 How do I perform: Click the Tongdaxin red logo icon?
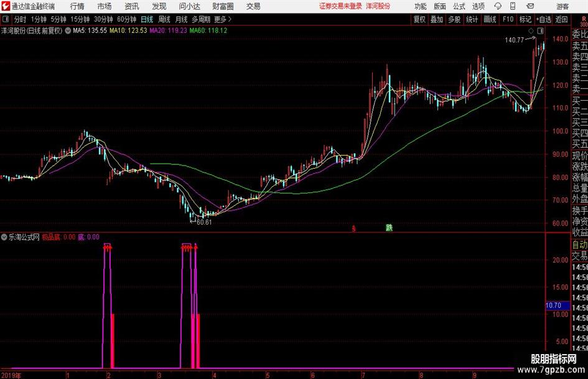pos(5,6)
